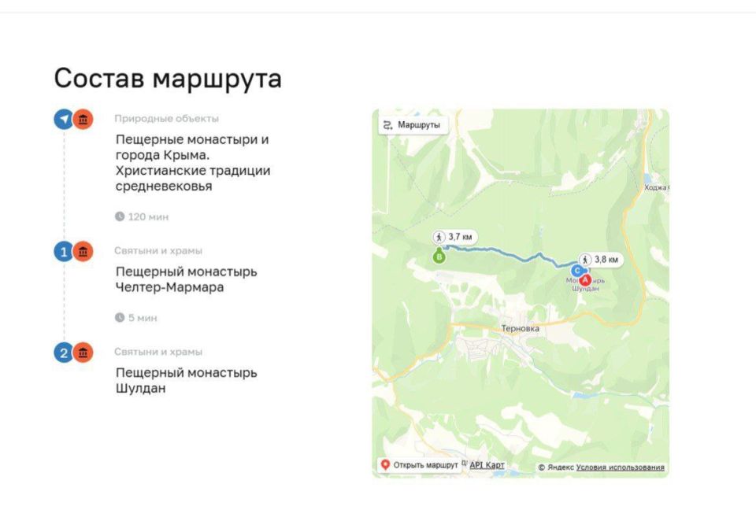Click the red pin icon in 'Открыть маршрут'
The width and height of the screenshot is (756, 532).
coord(384,464)
